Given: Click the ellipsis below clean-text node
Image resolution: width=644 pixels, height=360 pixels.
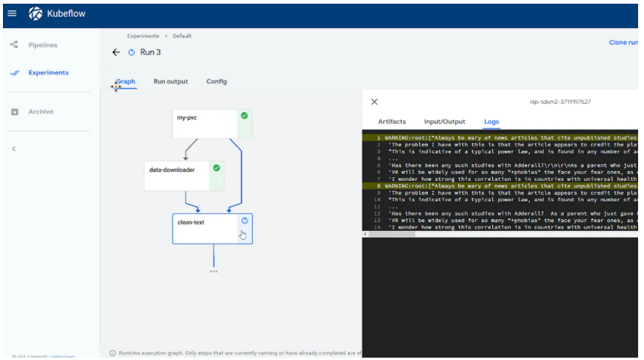Looking at the screenshot, I should click(214, 271).
